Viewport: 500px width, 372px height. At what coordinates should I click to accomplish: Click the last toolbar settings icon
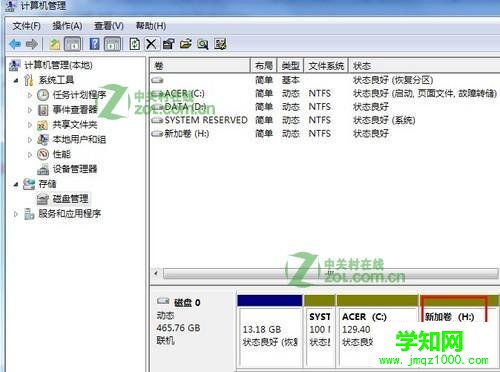(220, 44)
